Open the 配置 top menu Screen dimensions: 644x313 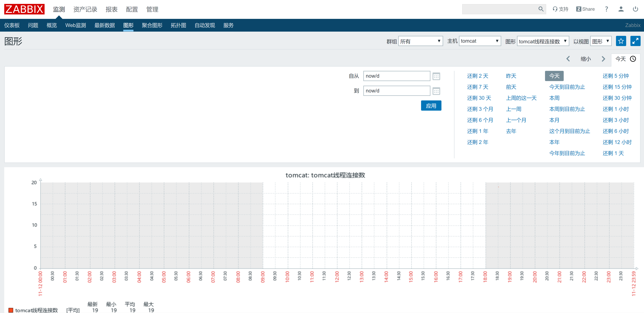pos(132,10)
